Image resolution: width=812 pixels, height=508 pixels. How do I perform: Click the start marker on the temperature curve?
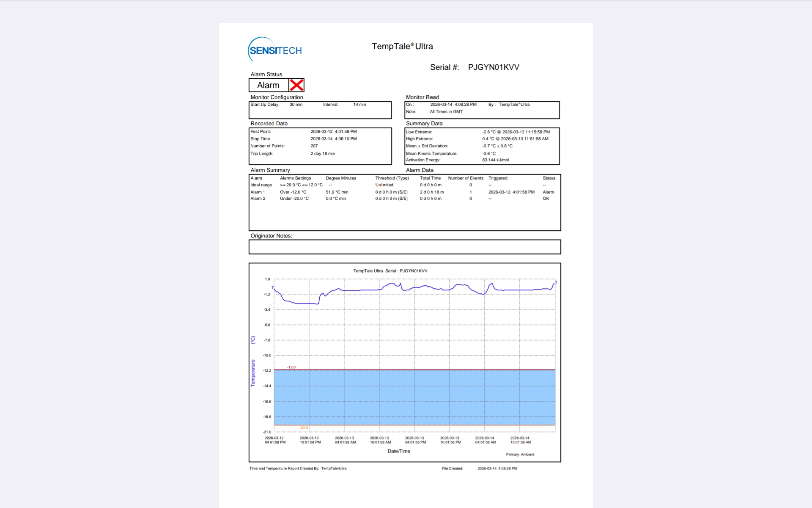273,288
